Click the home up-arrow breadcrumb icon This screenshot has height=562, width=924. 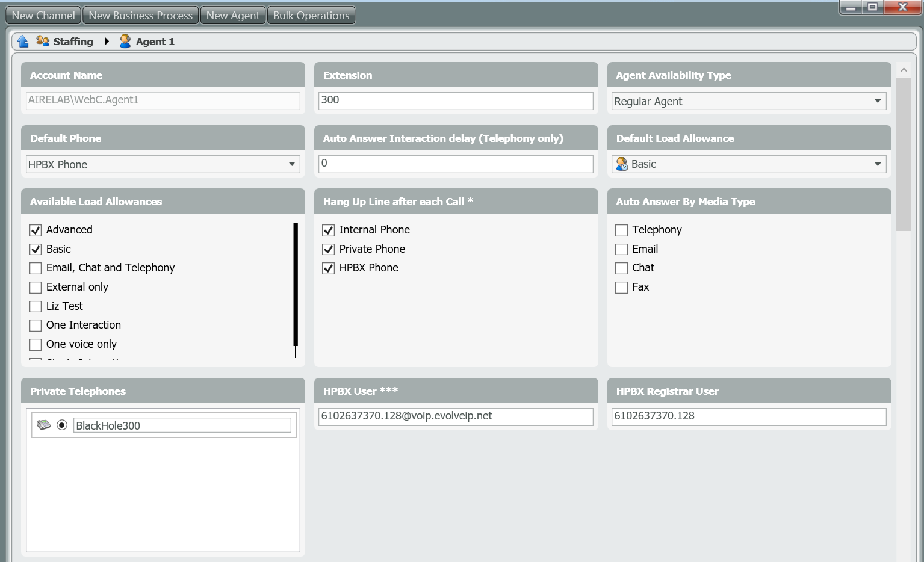pyautogui.click(x=23, y=42)
